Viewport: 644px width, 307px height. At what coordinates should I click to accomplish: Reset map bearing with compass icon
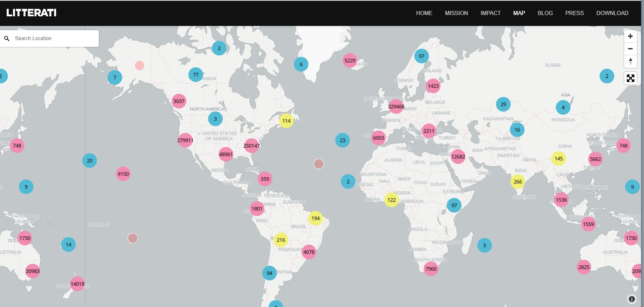tap(630, 61)
